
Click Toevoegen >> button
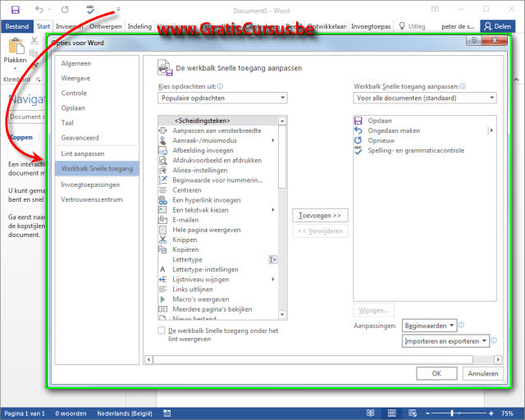click(x=320, y=216)
